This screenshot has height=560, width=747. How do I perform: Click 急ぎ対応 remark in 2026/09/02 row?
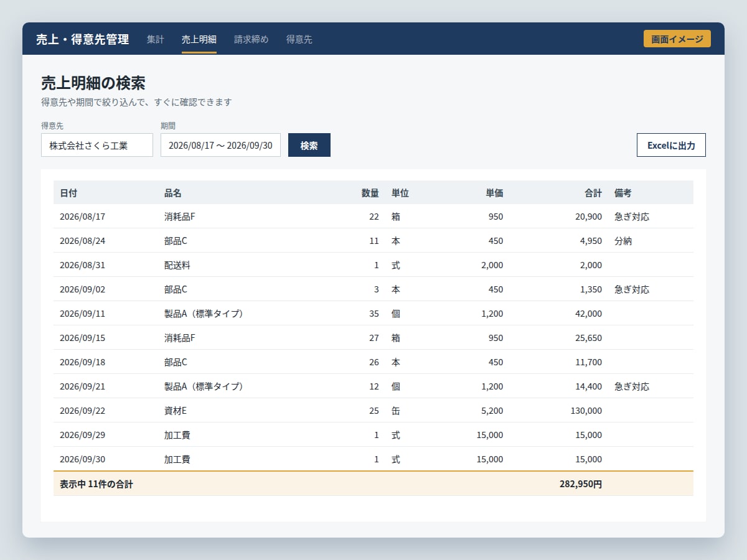click(x=632, y=289)
